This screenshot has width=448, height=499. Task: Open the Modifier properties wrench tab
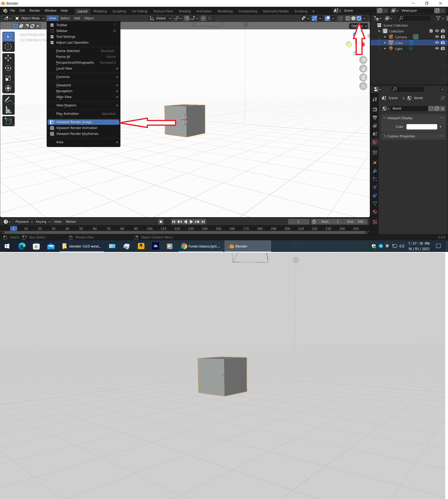coord(375,171)
